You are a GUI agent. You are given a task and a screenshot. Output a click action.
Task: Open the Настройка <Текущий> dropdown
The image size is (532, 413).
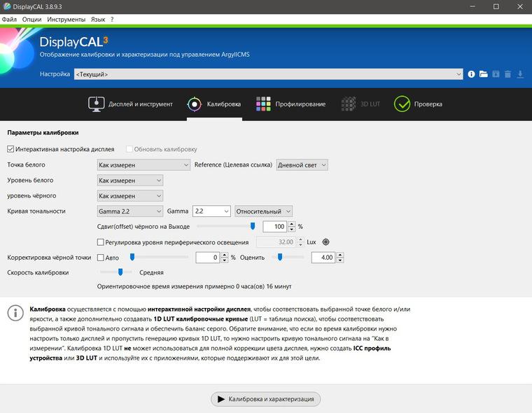pyautogui.click(x=268, y=74)
